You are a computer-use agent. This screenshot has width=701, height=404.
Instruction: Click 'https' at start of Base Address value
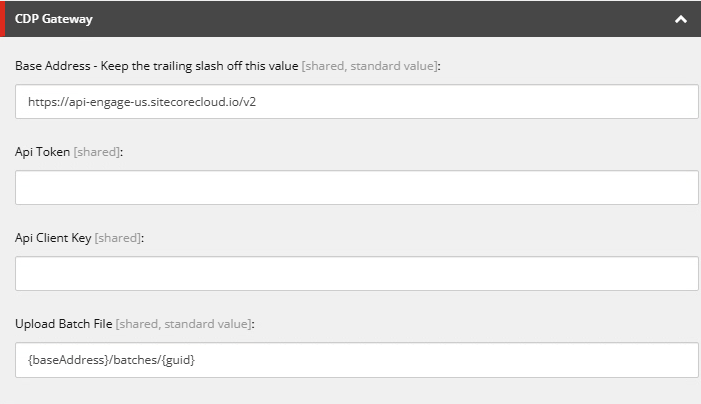tap(41, 102)
